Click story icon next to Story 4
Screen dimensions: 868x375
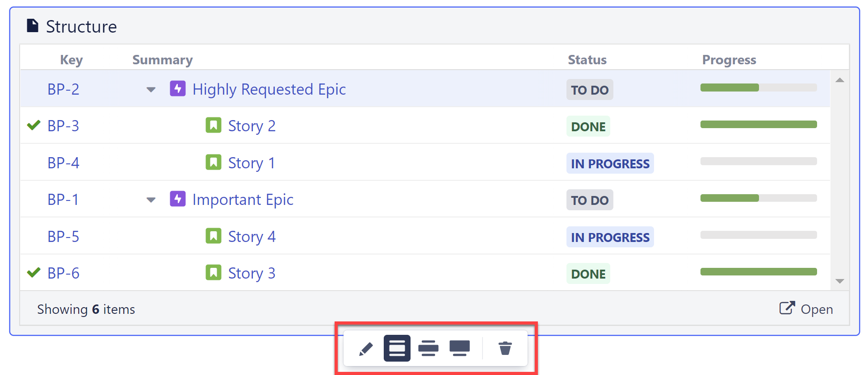click(213, 236)
